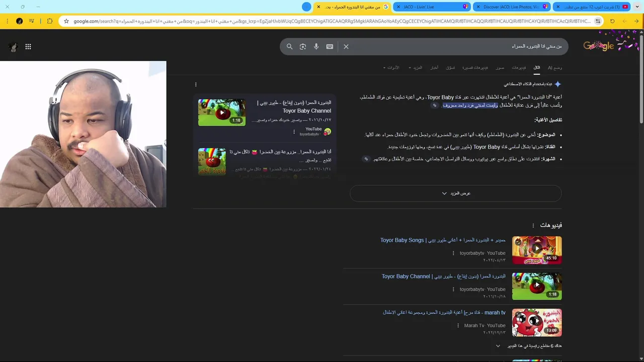Click the sparkle icon beside AI overview label
644x362 pixels.
click(x=557, y=84)
